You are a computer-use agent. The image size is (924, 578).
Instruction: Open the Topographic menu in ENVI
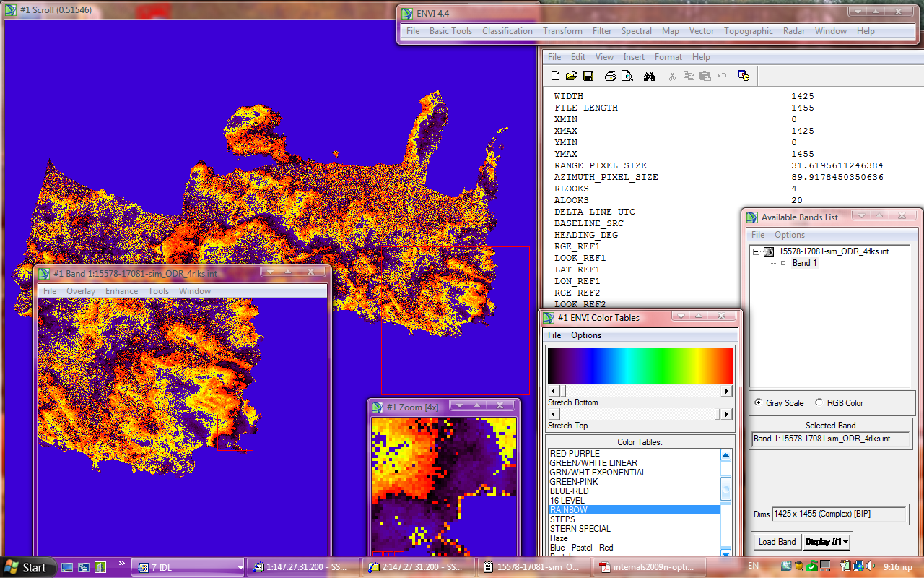click(749, 31)
